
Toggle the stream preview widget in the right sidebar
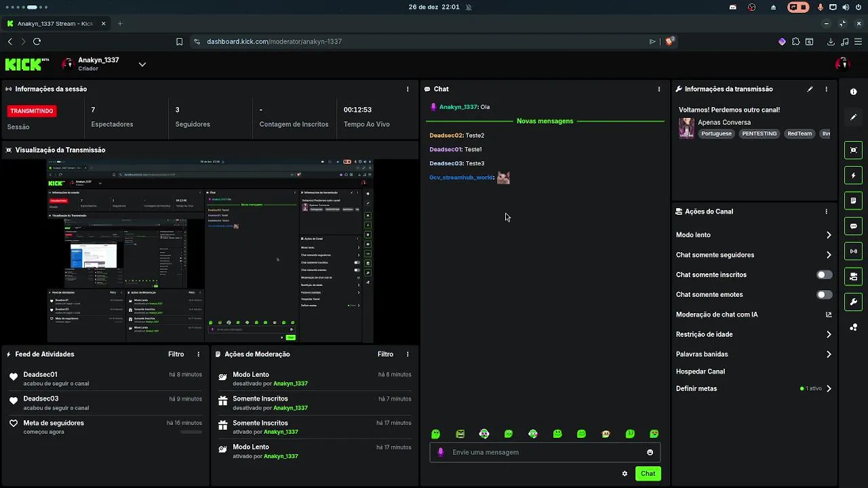tap(853, 150)
